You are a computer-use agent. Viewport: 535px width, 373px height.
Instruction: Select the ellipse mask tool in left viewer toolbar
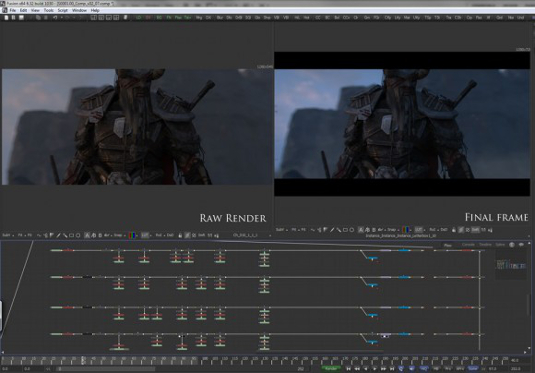point(78,235)
